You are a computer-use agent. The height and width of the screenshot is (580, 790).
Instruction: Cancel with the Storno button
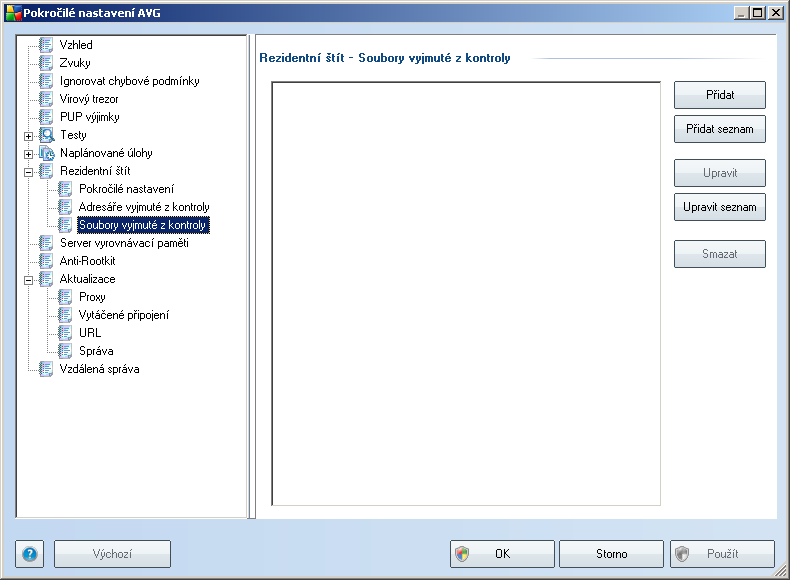(x=612, y=554)
